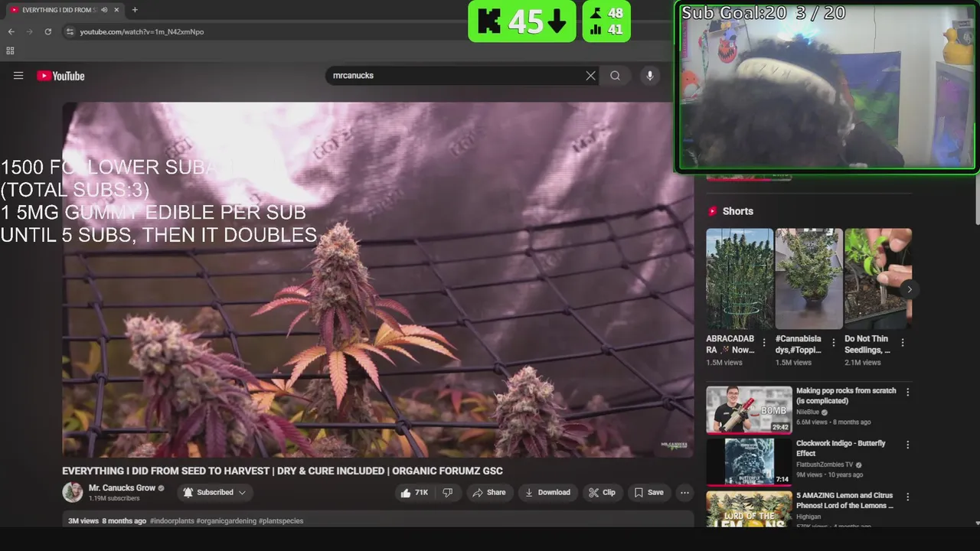This screenshot has width=980, height=551.
Task: Open the Subscribed notification dropdown
Action: point(215,493)
